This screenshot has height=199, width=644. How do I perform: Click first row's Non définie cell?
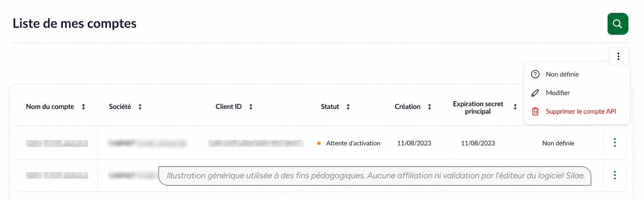click(x=558, y=143)
